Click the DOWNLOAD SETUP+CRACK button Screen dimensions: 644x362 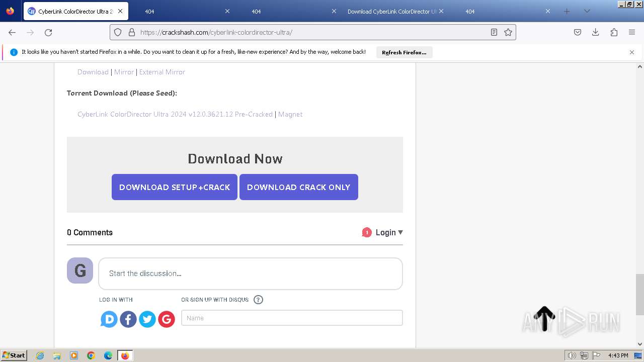pyautogui.click(x=175, y=187)
